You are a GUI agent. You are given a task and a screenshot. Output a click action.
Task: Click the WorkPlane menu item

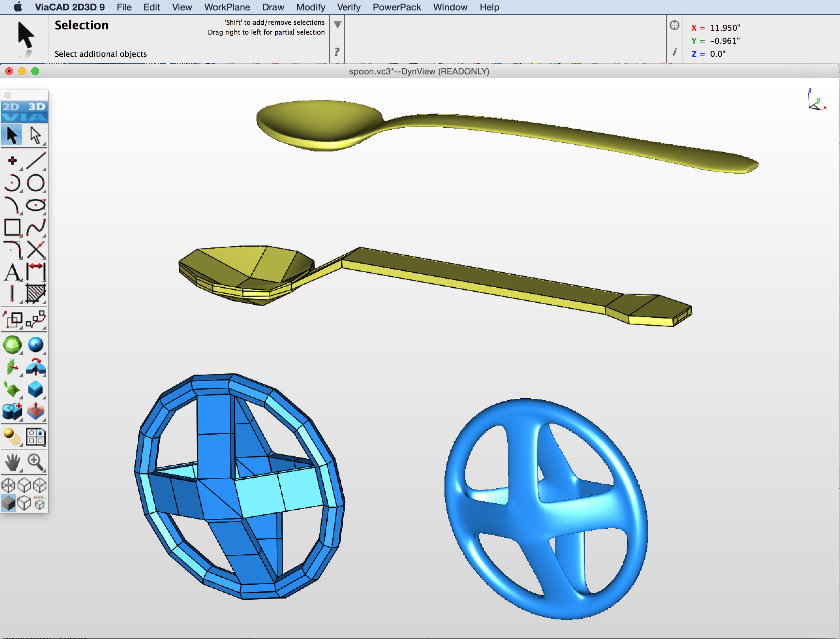coord(227,7)
